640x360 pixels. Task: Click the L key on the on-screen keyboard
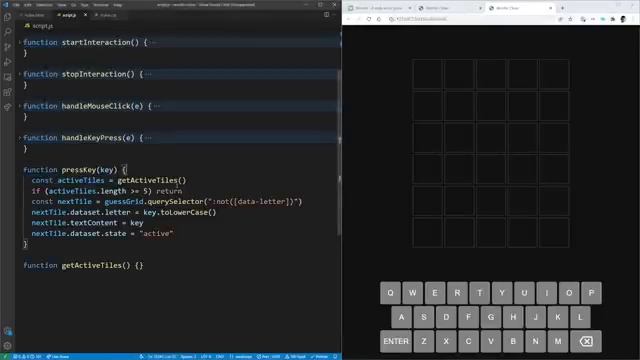point(580,317)
